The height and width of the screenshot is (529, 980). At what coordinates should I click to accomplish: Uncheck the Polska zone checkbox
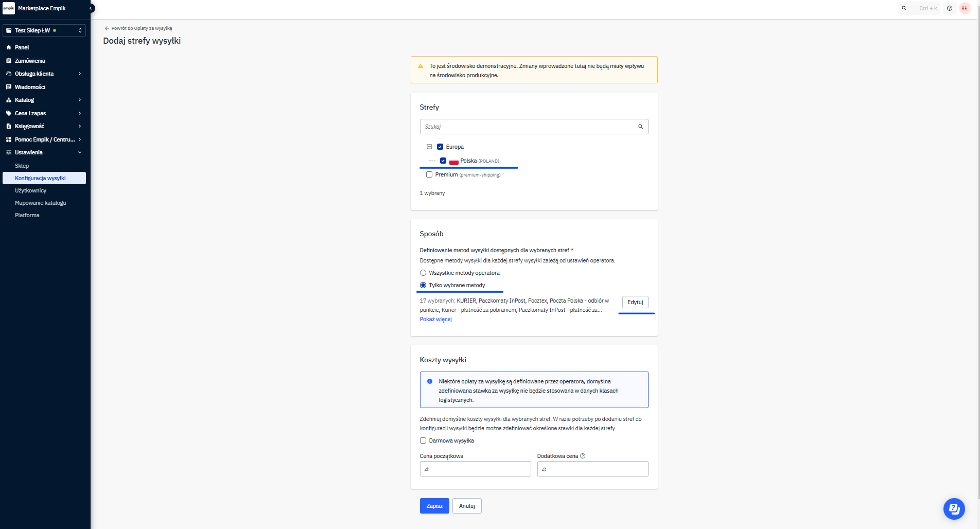click(x=443, y=161)
